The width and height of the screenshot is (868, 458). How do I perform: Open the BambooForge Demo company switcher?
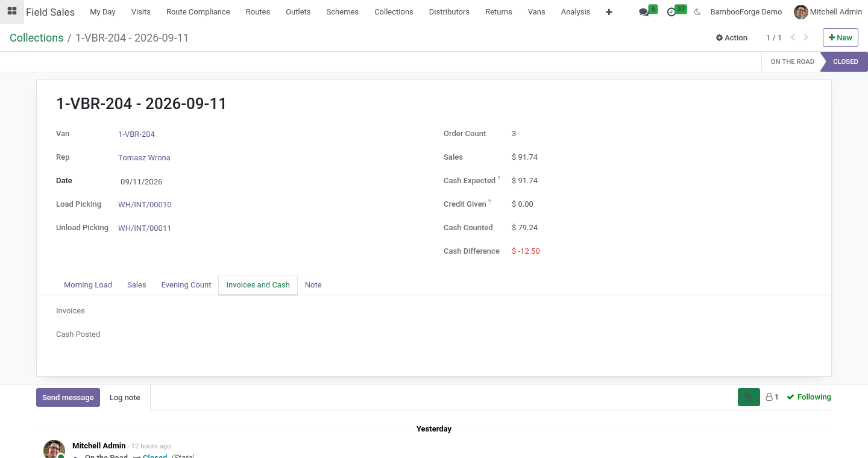tap(746, 12)
